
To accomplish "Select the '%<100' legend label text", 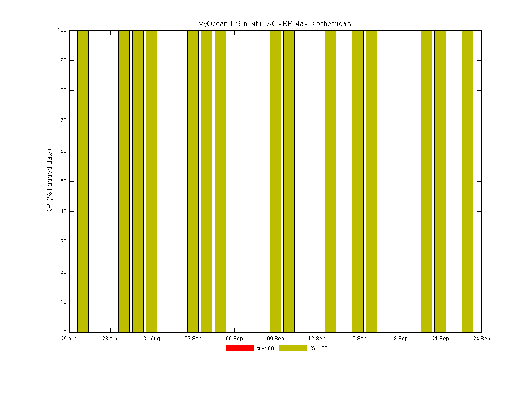I will click(266, 348).
